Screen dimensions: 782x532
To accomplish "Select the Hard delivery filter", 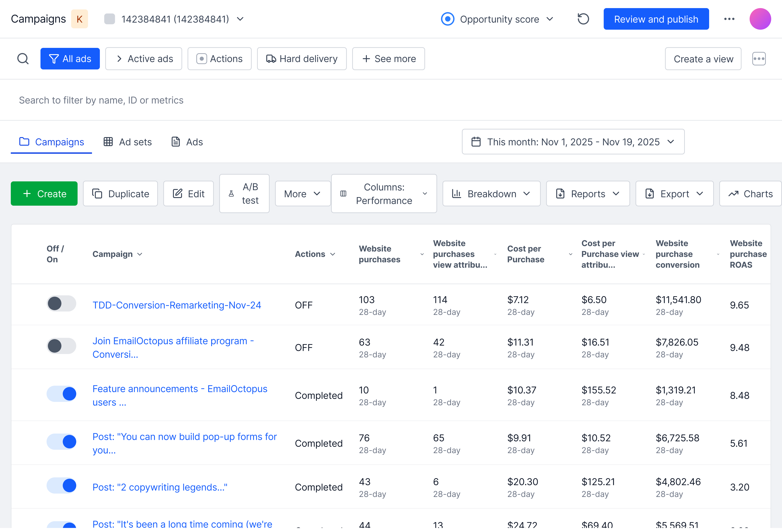I will pyautogui.click(x=302, y=59).
